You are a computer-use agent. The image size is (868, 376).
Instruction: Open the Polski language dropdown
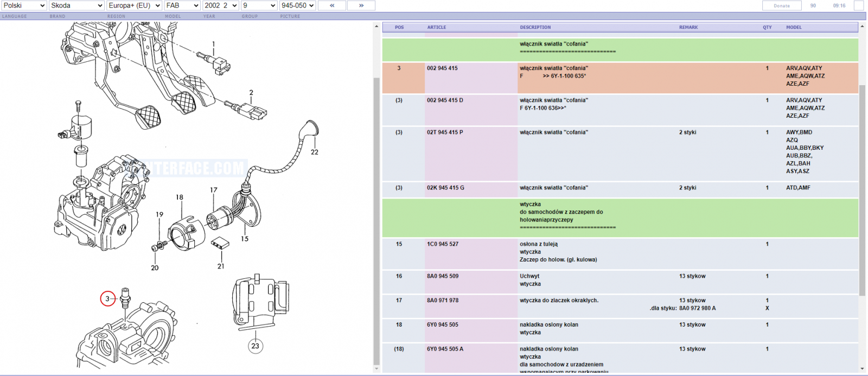tap(24, 5)
